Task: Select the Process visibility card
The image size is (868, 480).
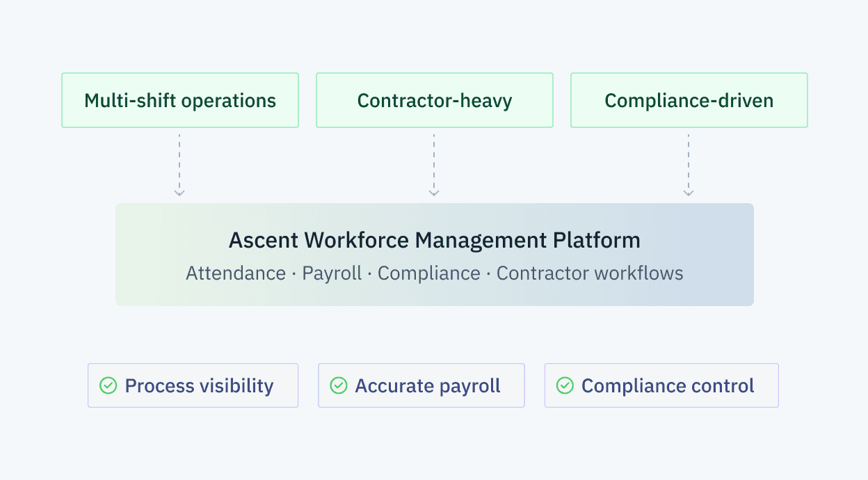Action: tap(193, 385)
